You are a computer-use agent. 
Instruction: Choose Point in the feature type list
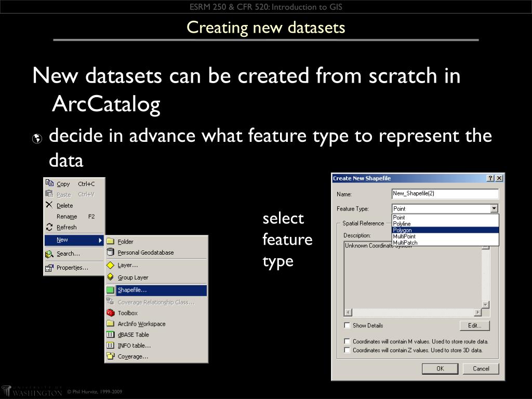tap(445, 217)
